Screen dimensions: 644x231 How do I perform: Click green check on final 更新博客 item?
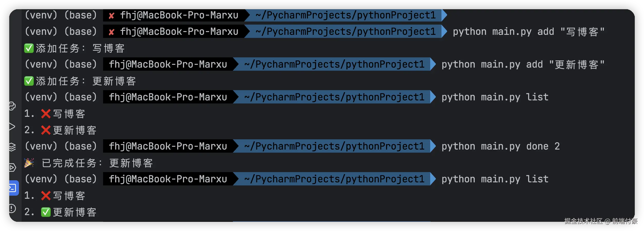pos(46,212)
